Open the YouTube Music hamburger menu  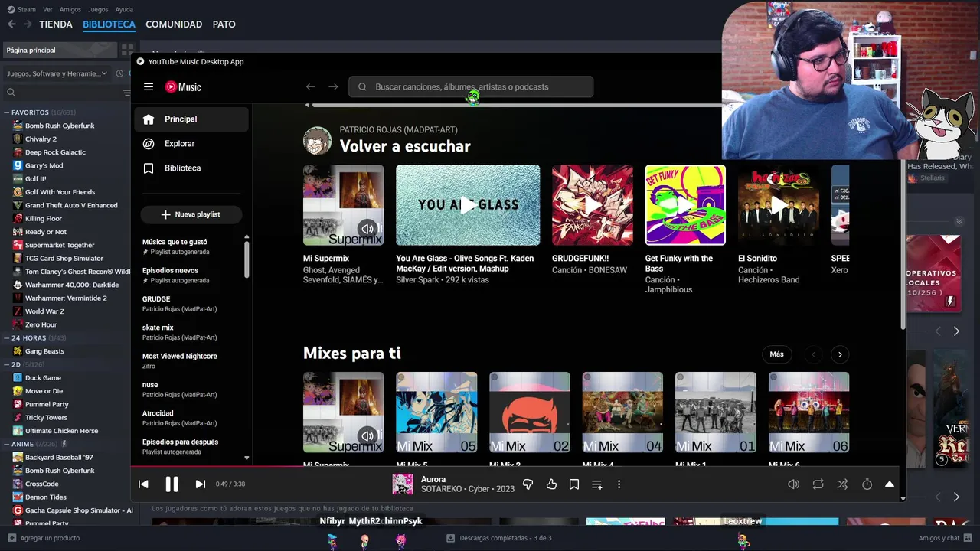(149, 87)
